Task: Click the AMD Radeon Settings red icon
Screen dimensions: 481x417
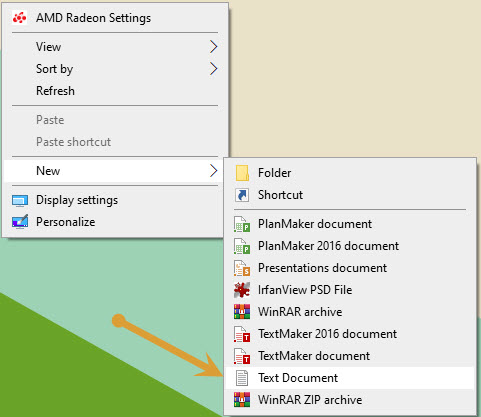Action: pos(19,18)
